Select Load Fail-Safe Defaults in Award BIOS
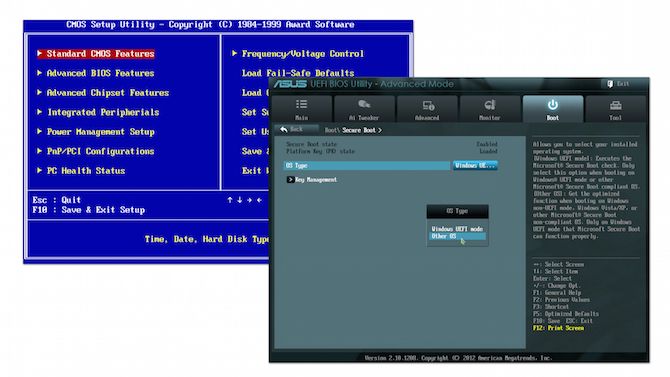 [298, 73]
